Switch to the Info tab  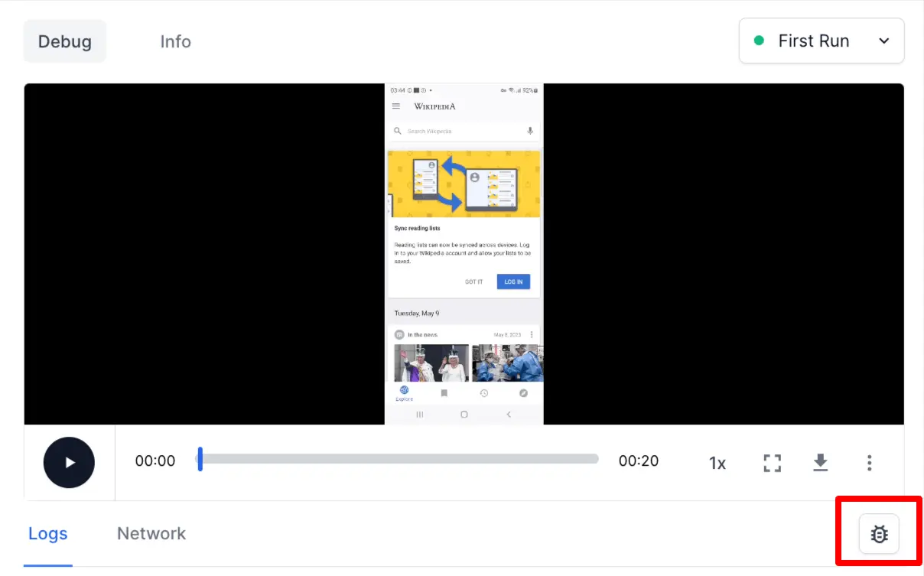coord(175,41)
